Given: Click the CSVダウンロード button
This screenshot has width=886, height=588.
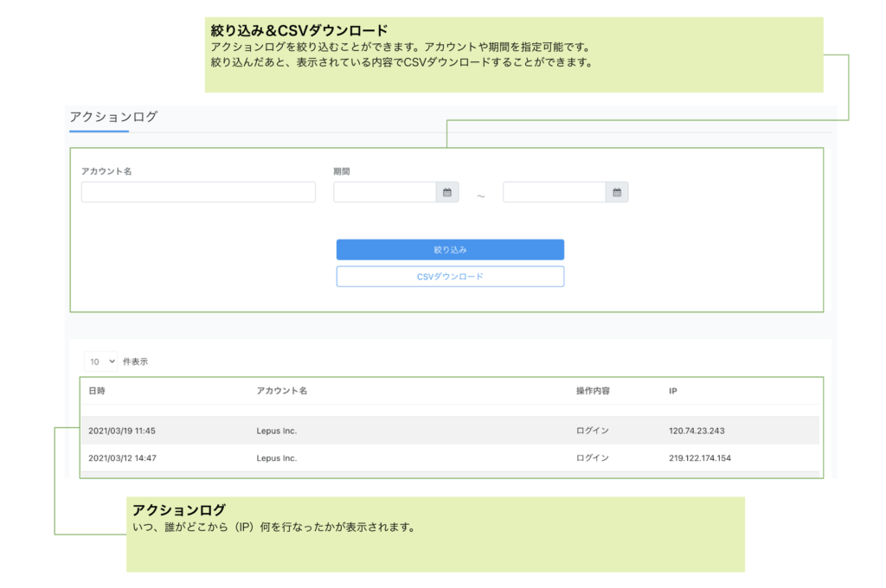Looking at the screenshot, I should click(x=450, y=277).
